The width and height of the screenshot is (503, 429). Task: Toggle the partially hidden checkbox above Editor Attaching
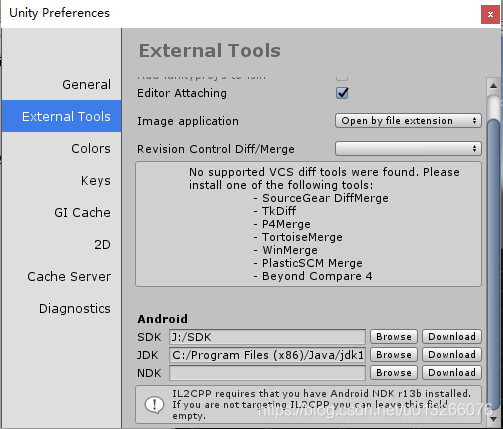342,78
